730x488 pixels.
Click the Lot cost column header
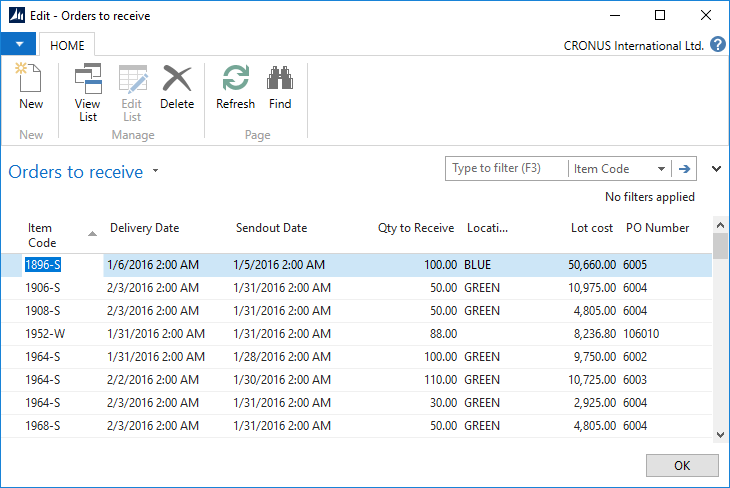(x=589, y=228)
